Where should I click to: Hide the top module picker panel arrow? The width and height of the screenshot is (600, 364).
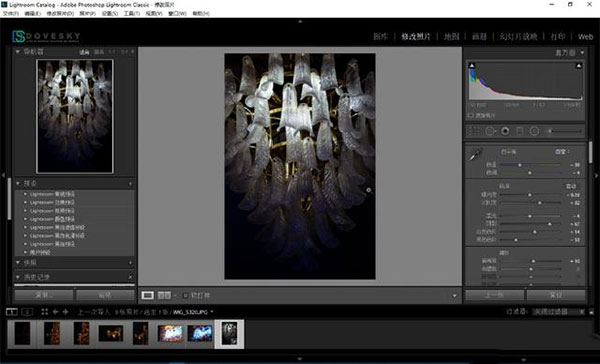[x=300, y=21]
